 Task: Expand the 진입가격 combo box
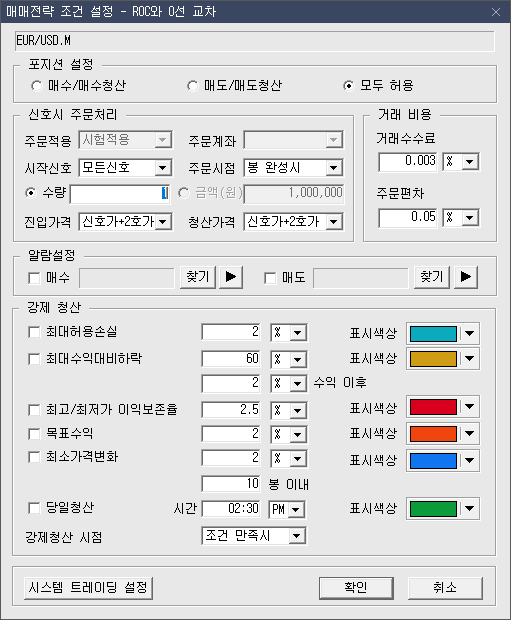pos(163,222)
